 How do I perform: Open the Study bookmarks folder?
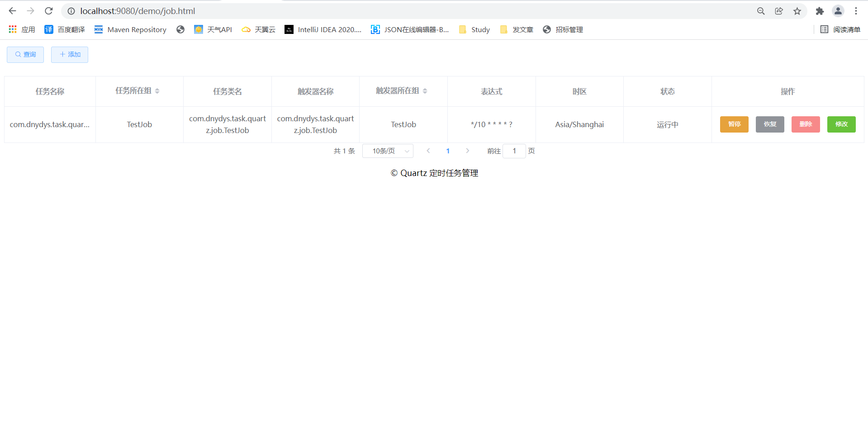point(474,29)
